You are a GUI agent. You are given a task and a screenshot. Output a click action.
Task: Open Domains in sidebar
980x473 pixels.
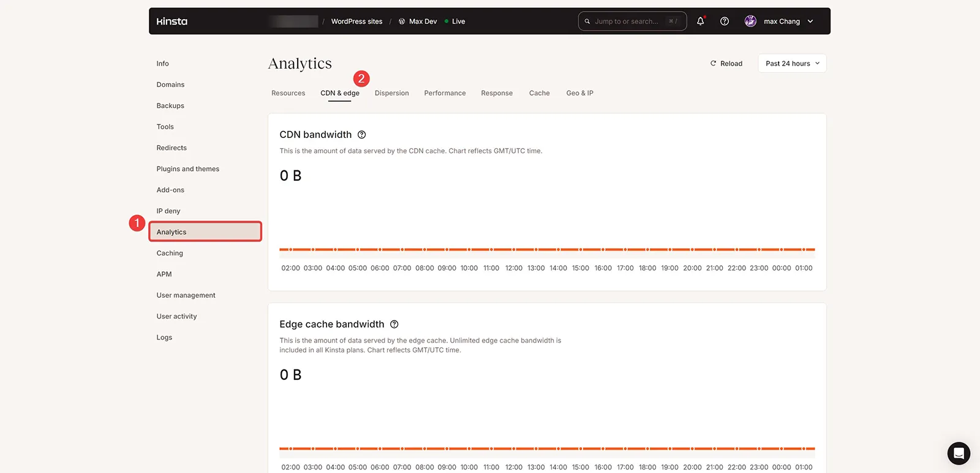pos(170,85)
